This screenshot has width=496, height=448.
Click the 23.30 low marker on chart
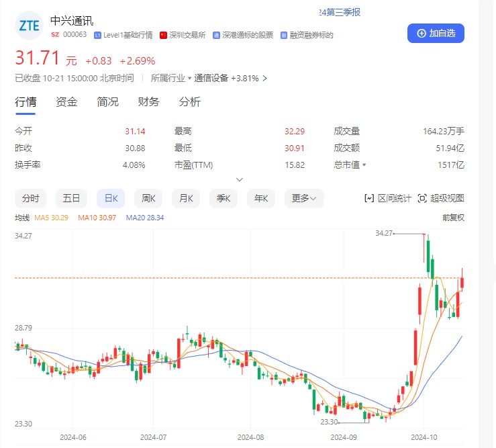coord(329,422)
